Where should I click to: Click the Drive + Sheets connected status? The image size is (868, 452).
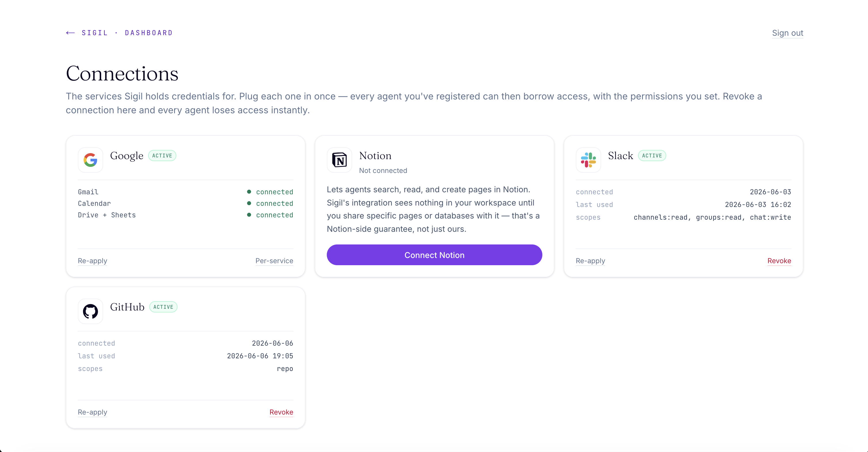tap(274, 215)
